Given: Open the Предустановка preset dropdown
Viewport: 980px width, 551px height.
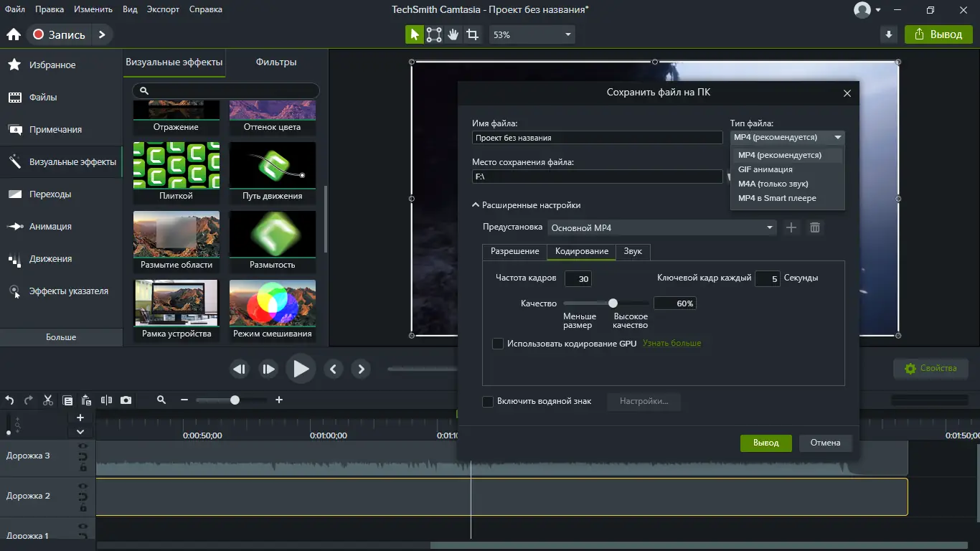Looking at the screenshot, I should [x=661, y=227].
